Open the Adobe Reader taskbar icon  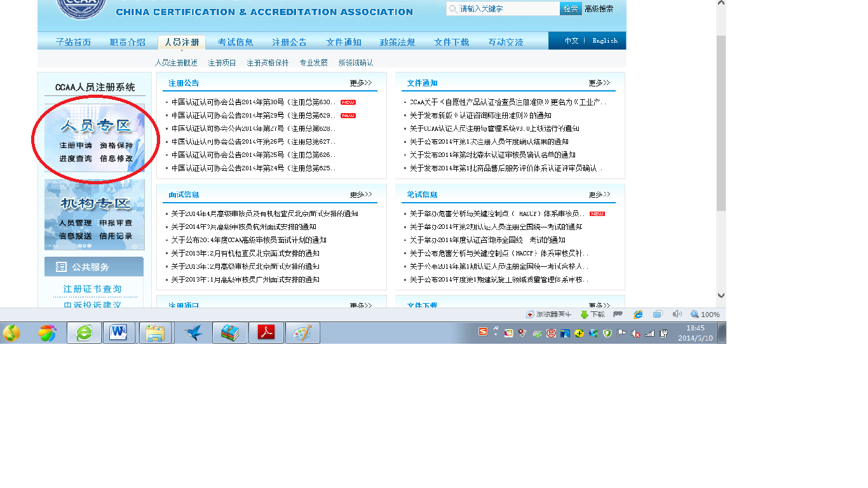[x=266, y=333]
